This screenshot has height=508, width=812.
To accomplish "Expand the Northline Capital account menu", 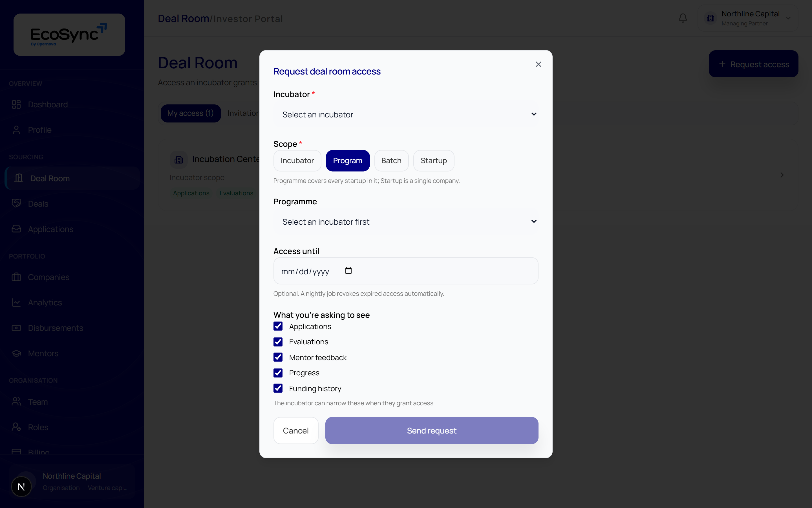I will (748, 18).
